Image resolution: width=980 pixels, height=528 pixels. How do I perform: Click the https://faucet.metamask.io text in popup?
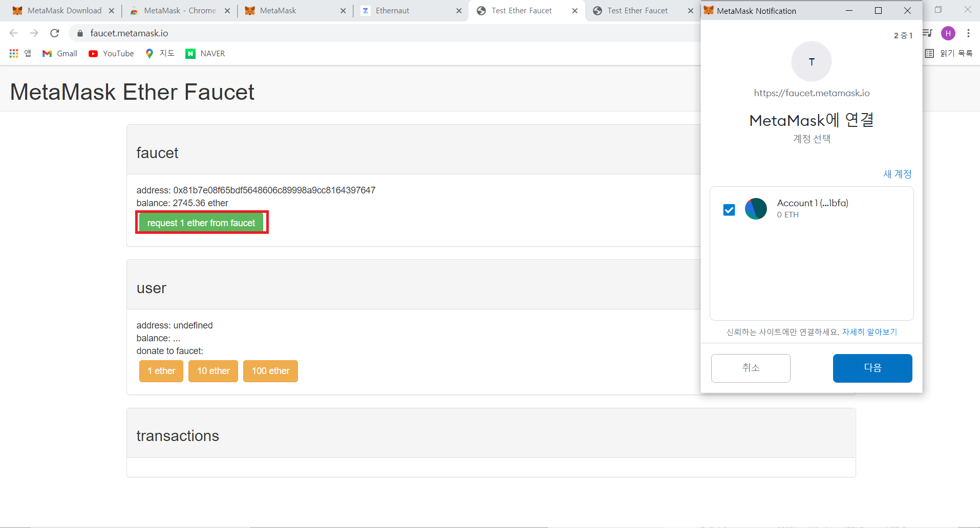812,93
